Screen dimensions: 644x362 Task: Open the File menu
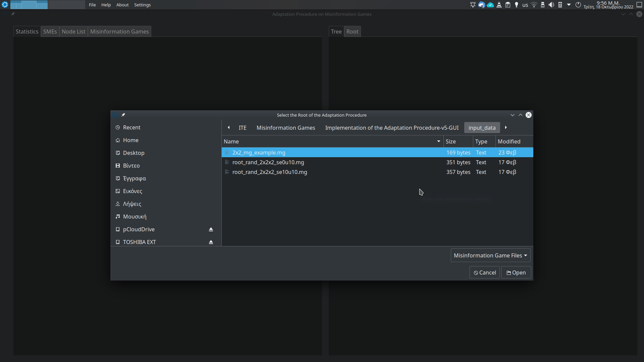92,5
